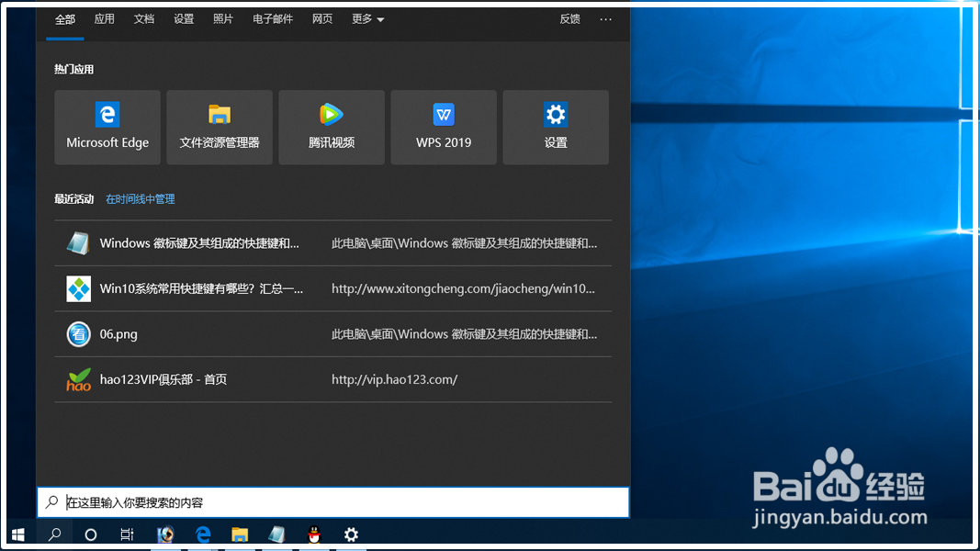
Task: Switch to the 网页 tab
Action: click(322, 19)
